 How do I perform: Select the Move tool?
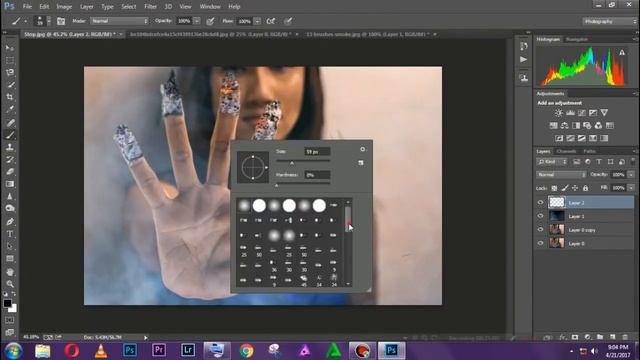coord(10,48)
